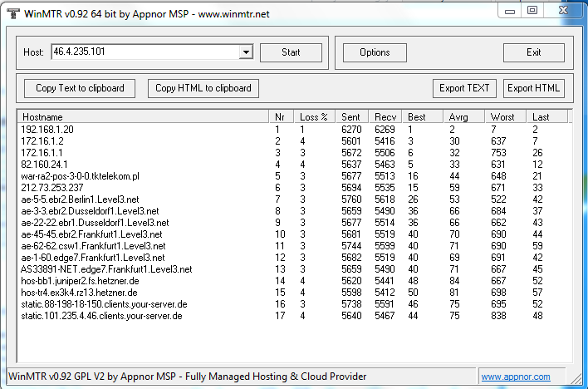Close the WinMTR window
588x389 pixels.
tap(563, 11)
